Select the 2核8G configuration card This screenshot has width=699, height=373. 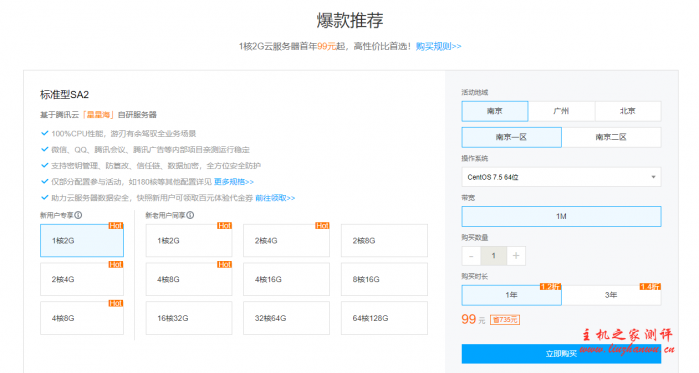pyautogui.click(x=384, y=241)
